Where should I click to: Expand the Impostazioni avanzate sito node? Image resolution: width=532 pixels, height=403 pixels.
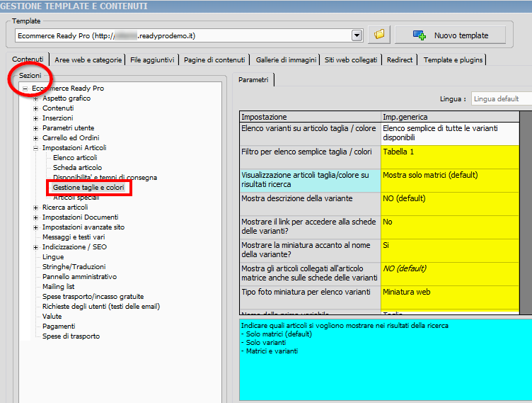point(35,227)
